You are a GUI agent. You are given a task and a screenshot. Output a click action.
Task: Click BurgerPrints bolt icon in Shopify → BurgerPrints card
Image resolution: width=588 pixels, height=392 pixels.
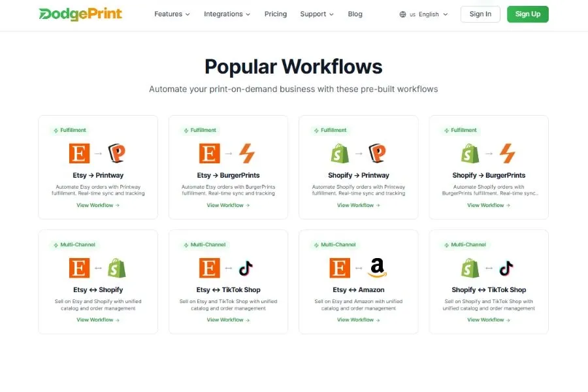click(x=508, y=153)
